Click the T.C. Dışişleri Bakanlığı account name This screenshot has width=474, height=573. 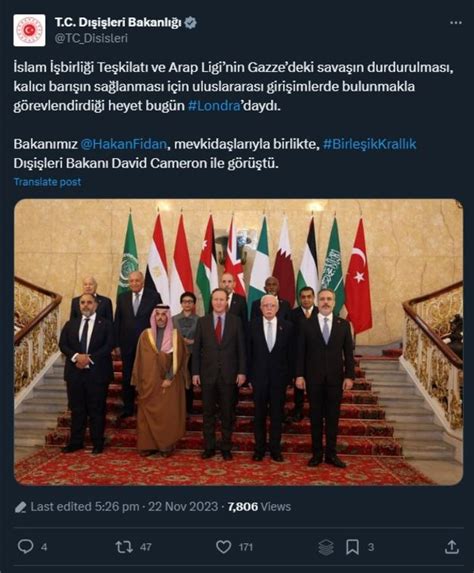(118, 23)
